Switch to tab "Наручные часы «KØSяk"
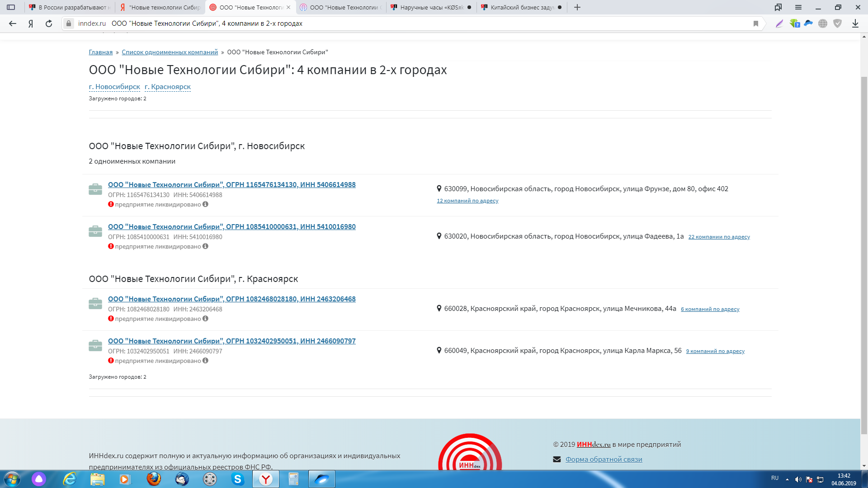This screenshot has width=868, height=488. click(432, 7)
